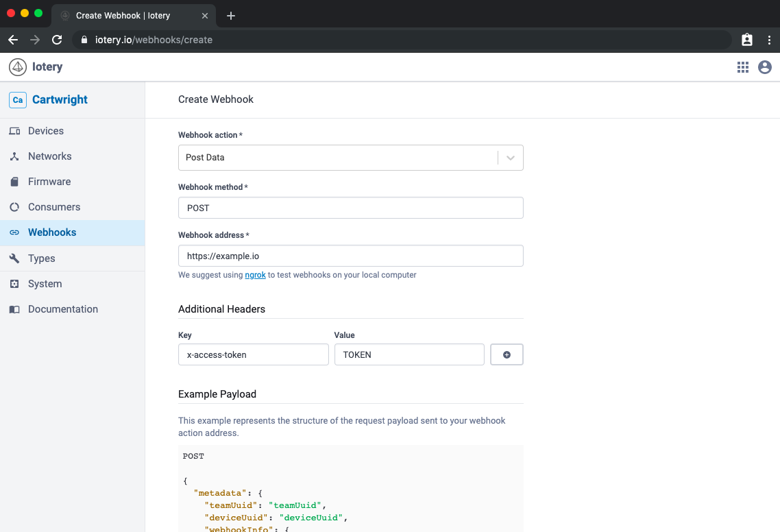Click the Iotery brand name
Screen dimensions: 780x532
pos(47,66)
